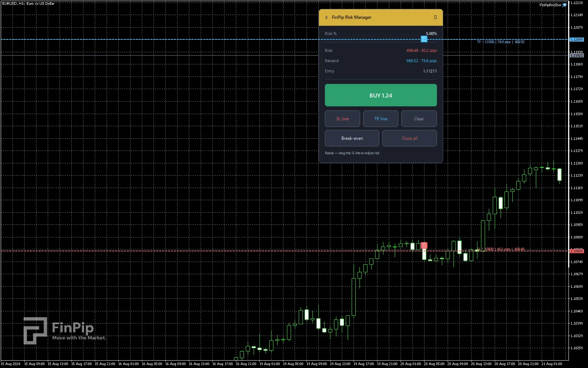The width and height of the screenshot is (588, 368).
Task: Click the 1.12219 price scale label
Action: pyautogui.click(x=577, y=3)
